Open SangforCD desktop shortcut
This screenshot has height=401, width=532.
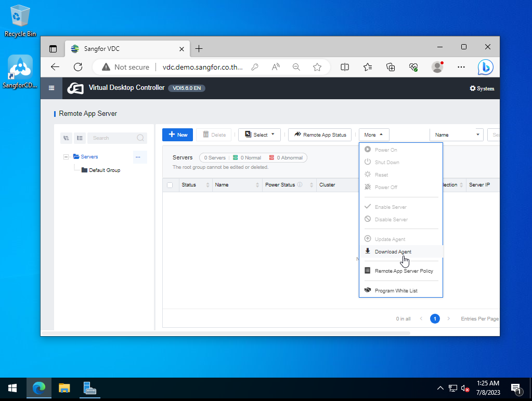pyautogui.click(x=20, y=72)
